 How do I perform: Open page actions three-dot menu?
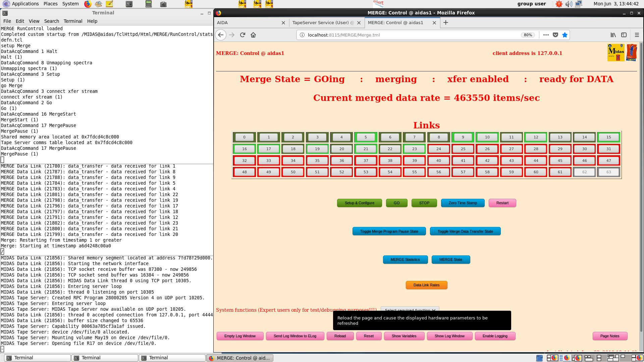tap(546, 35)
